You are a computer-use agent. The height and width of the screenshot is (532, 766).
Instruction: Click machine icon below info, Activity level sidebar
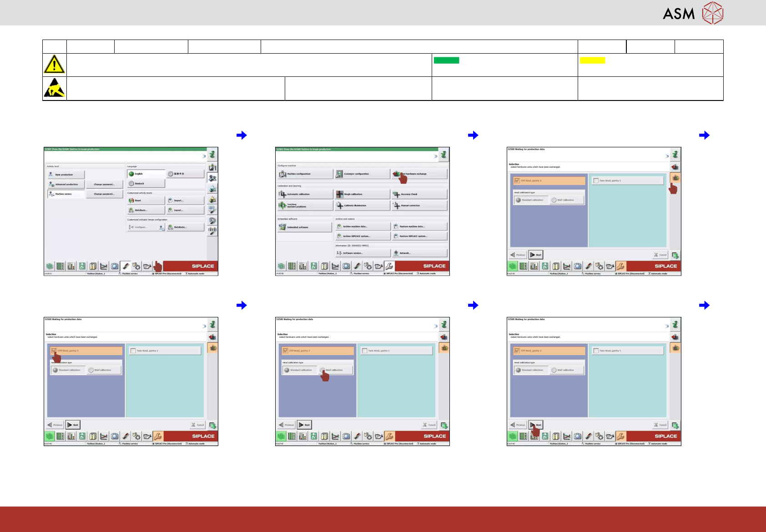[x=212, y=167]
